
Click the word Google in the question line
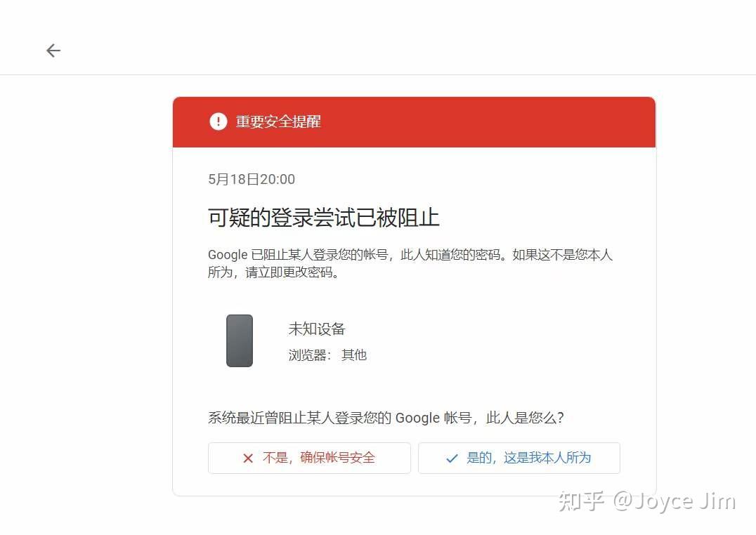pos(417,417)
